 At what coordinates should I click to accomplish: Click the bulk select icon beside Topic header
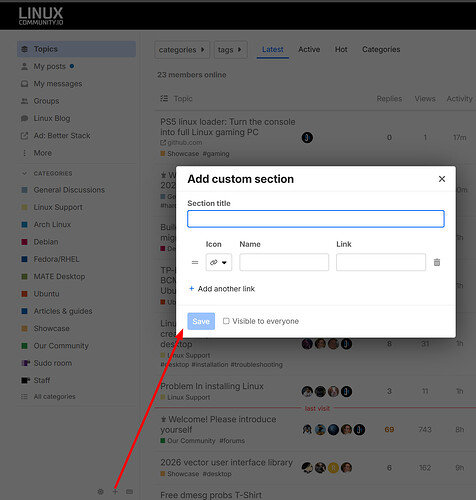164,98
